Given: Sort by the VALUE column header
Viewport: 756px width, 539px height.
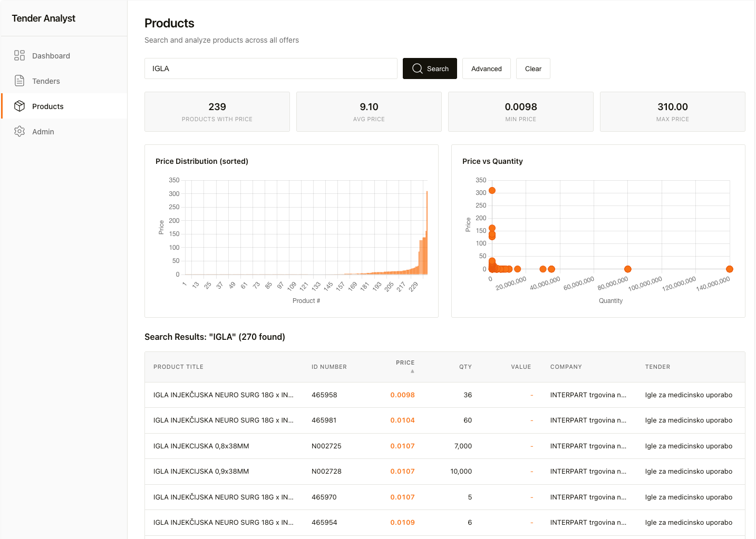Looking at the screenshot, I should [521, 367].
